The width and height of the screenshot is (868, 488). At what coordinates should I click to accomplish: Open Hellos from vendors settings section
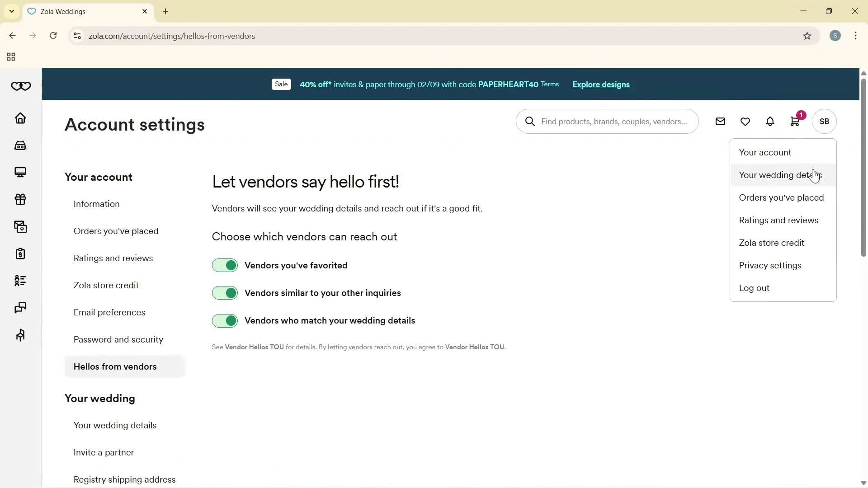(115, 366)
